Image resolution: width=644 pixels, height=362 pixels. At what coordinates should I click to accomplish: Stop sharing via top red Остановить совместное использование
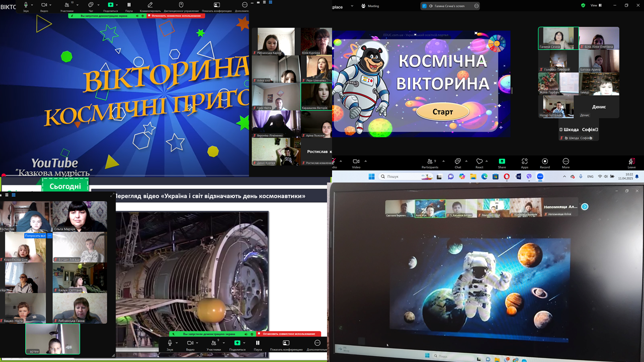click(176, 16)
